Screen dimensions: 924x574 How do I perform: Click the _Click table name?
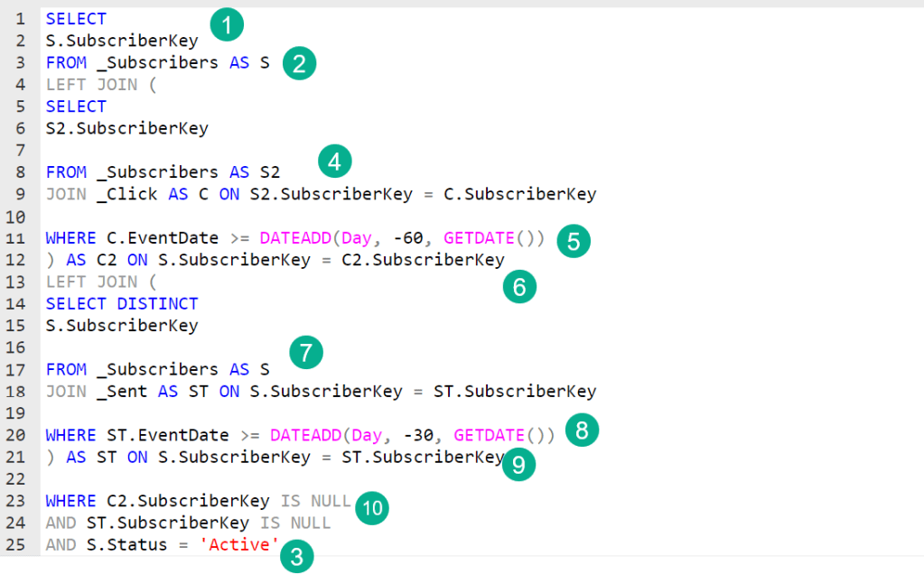tap(126, 194)
